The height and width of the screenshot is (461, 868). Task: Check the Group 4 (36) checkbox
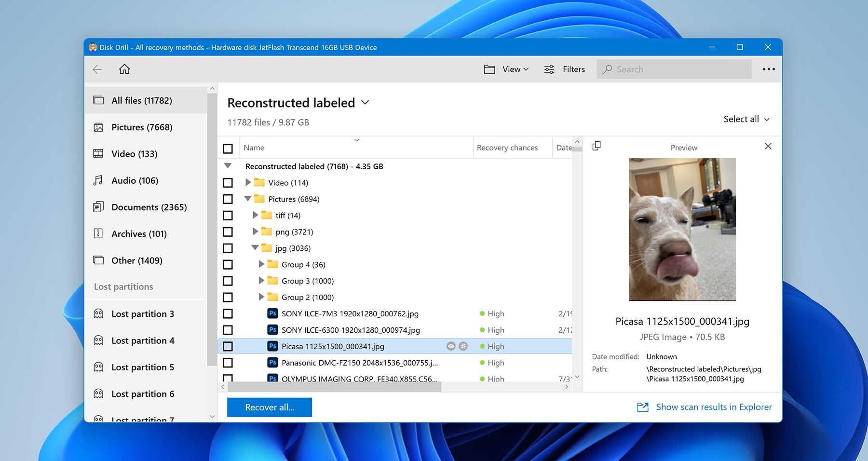click(228, 265)
